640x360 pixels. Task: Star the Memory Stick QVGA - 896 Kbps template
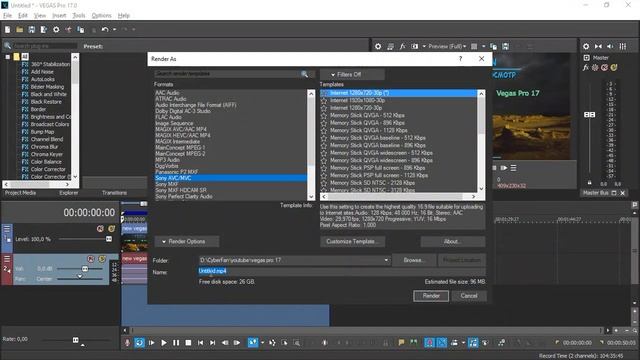click(x=324, y=123)
